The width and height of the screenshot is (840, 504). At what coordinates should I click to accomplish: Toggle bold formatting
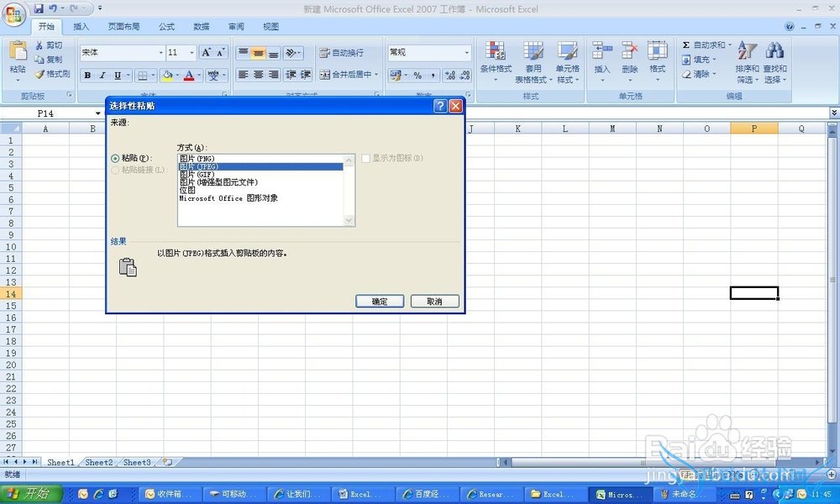coord(87,76)
